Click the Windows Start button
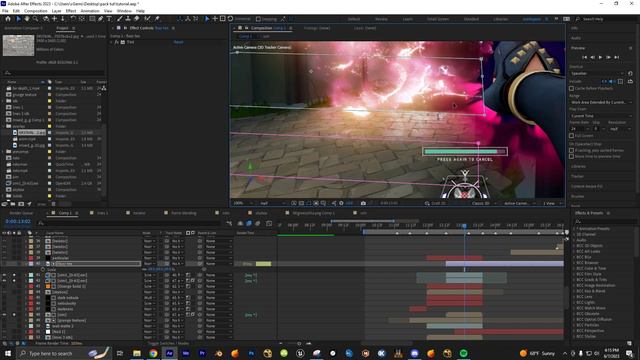This screenshot has width=640, height=360. pos(8,353)
